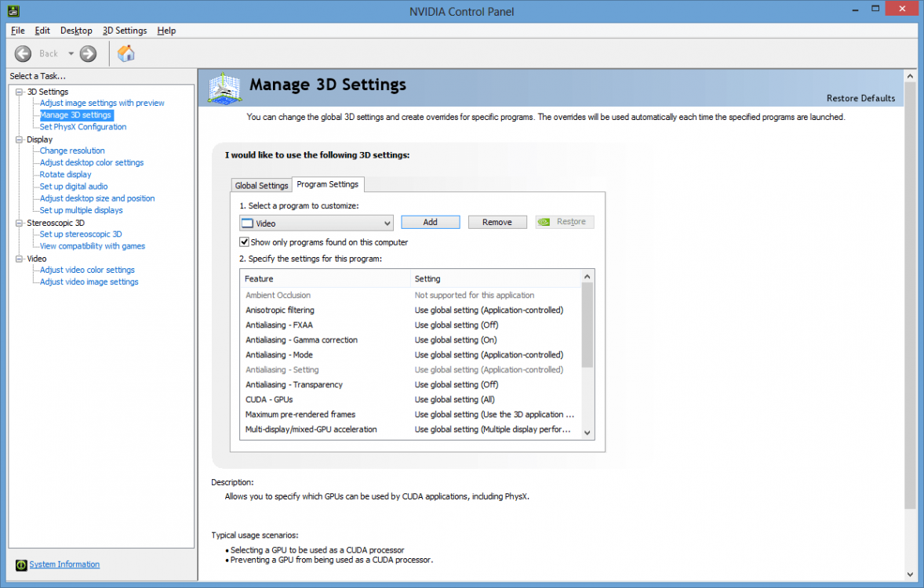Toggle Show only programs found on this computer
924x588 pixels.
[244, 242]
